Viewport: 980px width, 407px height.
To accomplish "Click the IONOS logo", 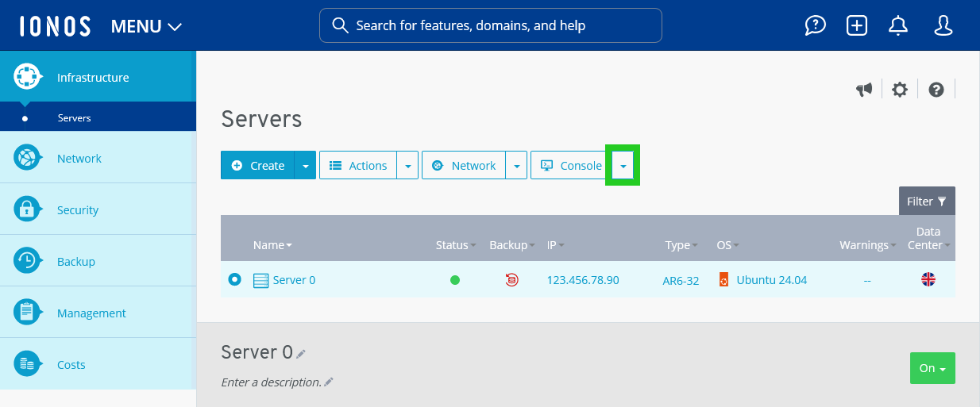I will coord(55,26).
